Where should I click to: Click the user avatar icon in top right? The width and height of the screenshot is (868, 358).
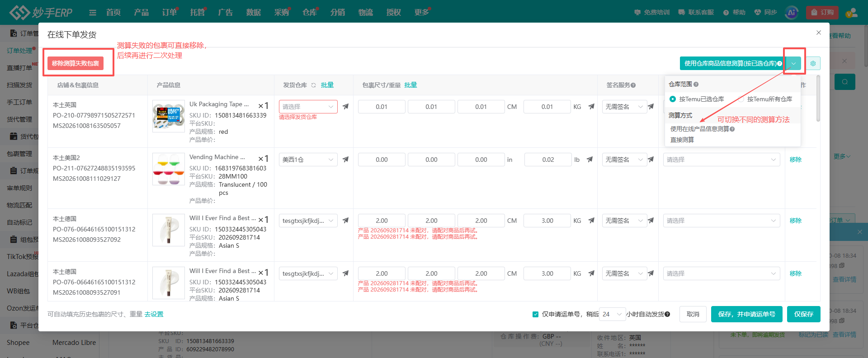tap(851, 13)
